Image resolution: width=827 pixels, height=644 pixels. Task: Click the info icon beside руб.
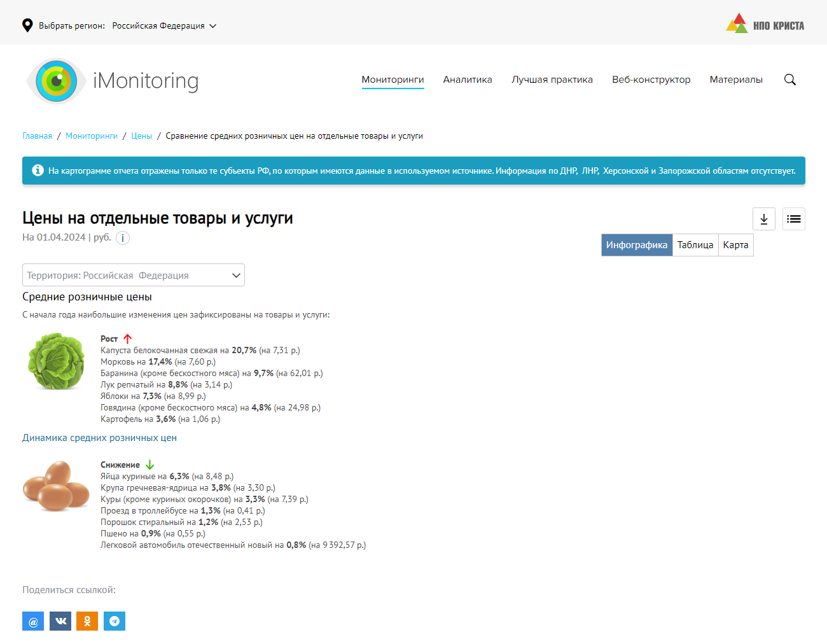[123, 238]
